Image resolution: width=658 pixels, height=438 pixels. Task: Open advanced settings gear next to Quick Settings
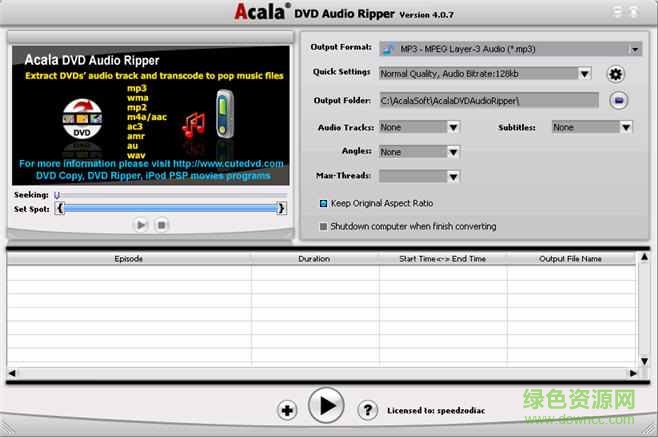coord(615,74)
